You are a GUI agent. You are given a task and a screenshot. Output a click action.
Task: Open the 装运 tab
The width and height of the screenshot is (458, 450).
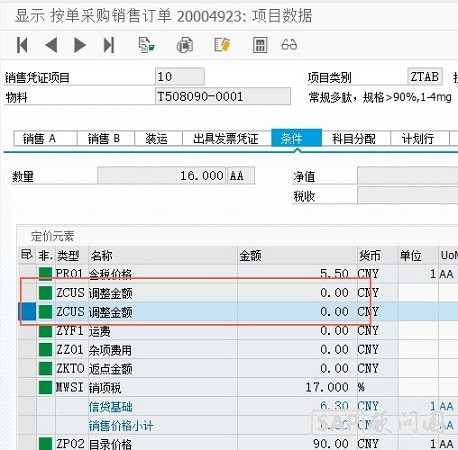click(158, 139)
